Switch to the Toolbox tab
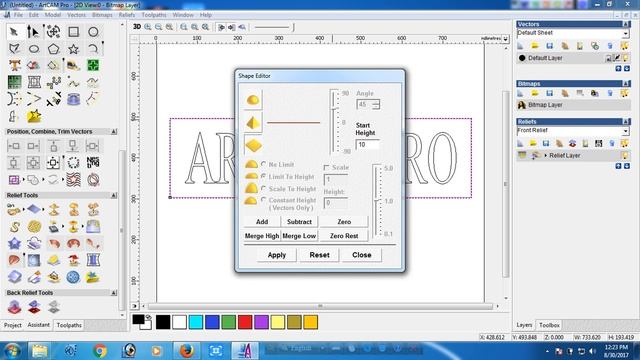Image resolution: width=640 pixels, height=360 pixels. coord(549,325)
